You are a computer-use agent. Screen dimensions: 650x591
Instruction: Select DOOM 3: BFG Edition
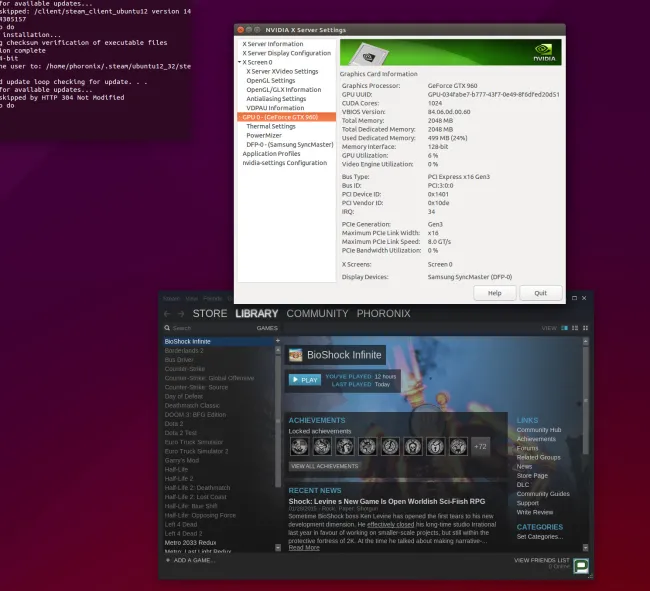pos(195,414)
